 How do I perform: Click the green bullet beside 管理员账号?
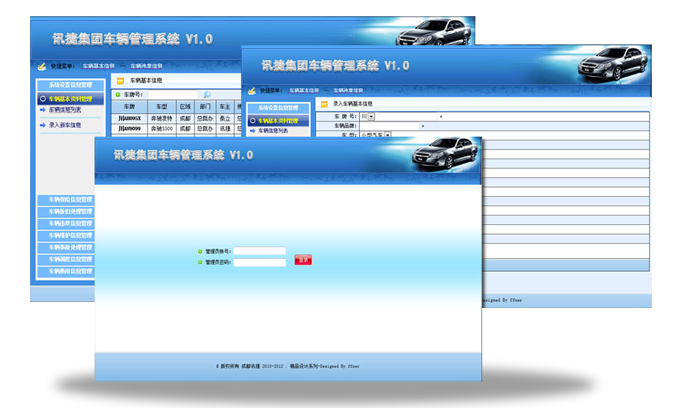click(x=200, y=251)
